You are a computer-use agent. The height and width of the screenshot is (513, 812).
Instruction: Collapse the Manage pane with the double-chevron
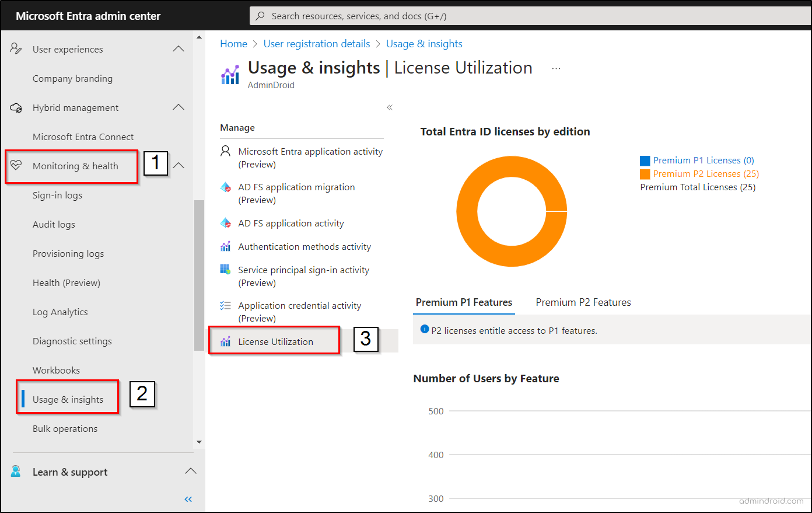pyautogui.click(x=389, y=107)
